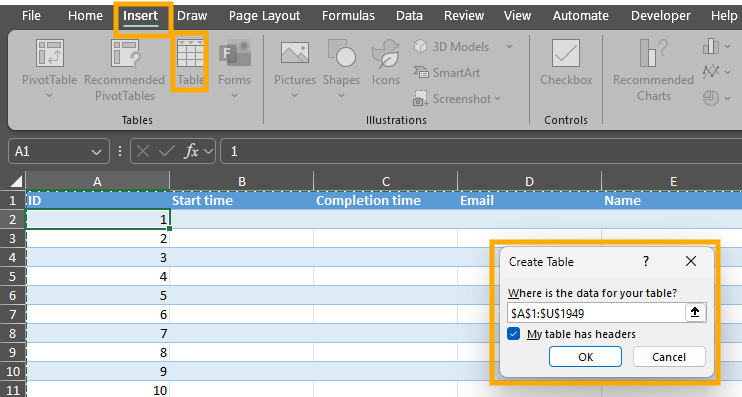Insert a SmartArt graphic
Screen dimensions: 742x397
point(447,72)
